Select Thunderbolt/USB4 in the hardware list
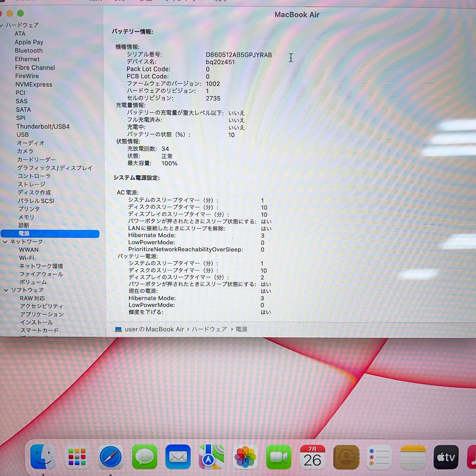 pos(43,126)
